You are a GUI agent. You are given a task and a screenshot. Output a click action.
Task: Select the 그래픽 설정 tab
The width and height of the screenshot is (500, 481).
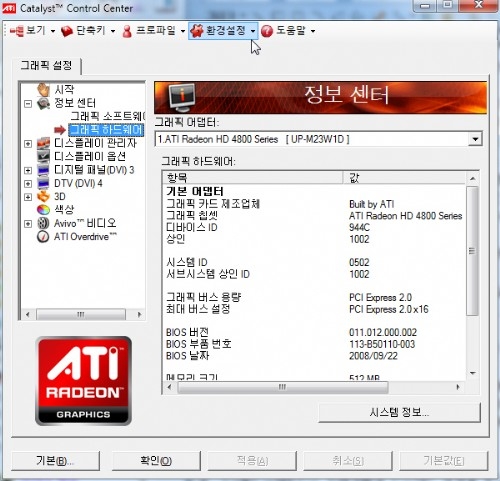coord(46,65)
